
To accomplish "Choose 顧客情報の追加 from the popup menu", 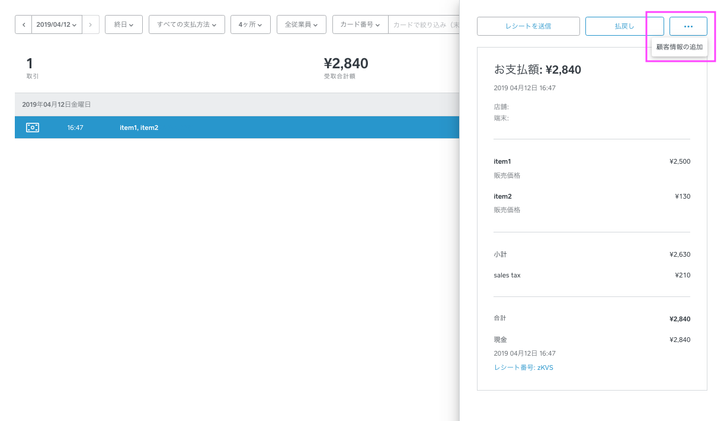I will 679,47.
